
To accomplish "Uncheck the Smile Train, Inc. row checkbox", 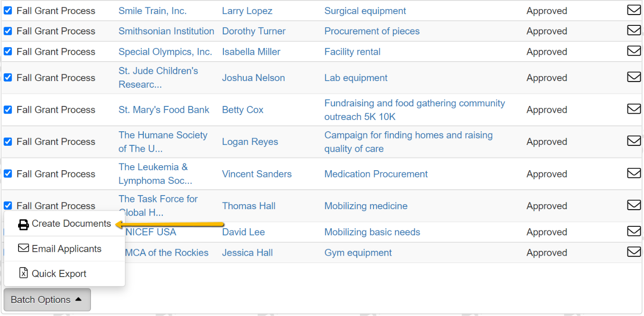I will (x=8, y=10).
